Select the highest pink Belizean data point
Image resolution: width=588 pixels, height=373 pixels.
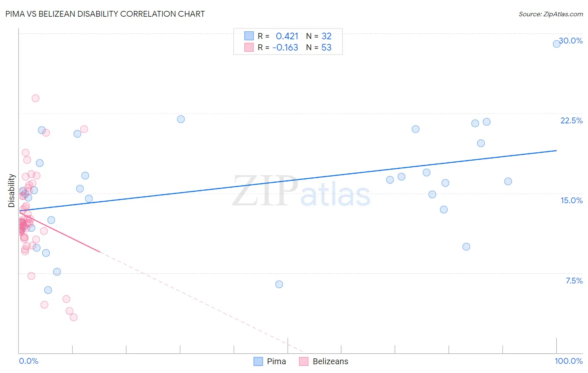coord(36,98)
